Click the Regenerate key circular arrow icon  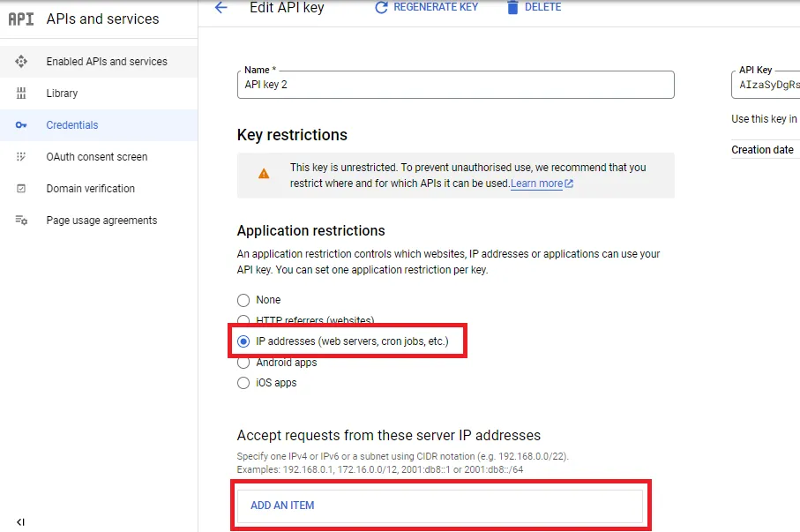click(x=380, y=7)
